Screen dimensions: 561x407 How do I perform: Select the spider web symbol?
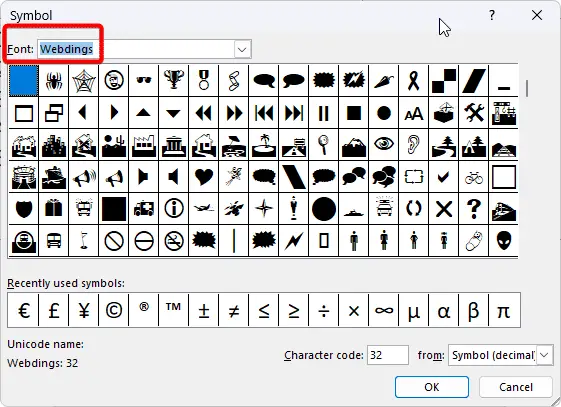84,80
